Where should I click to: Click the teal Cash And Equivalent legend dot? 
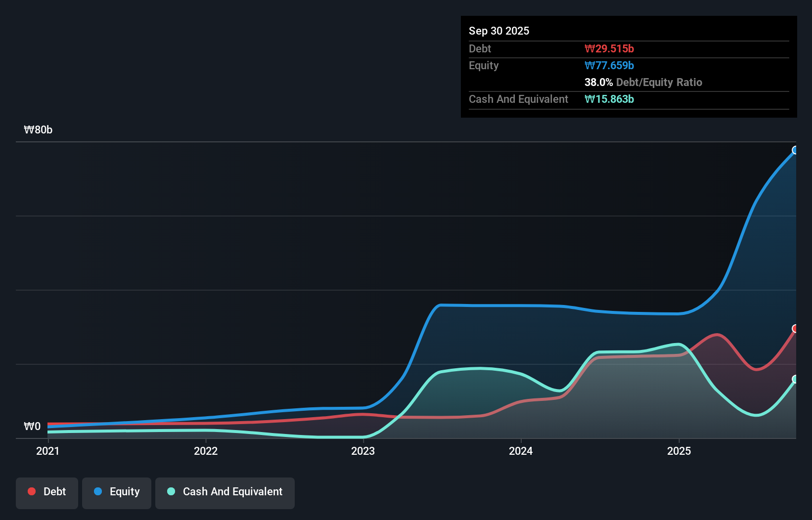pyautogui.click(x=171, y=491)
